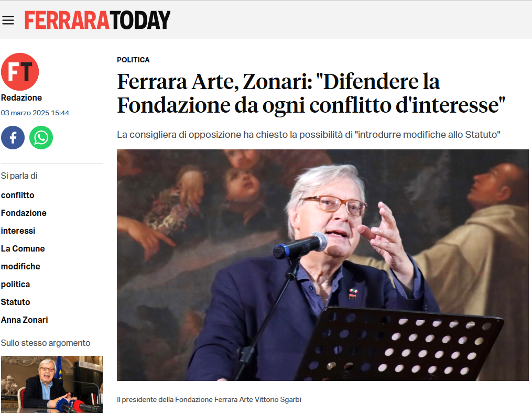Open the Politica section label
532x414 pixels.
pos(133,60)
